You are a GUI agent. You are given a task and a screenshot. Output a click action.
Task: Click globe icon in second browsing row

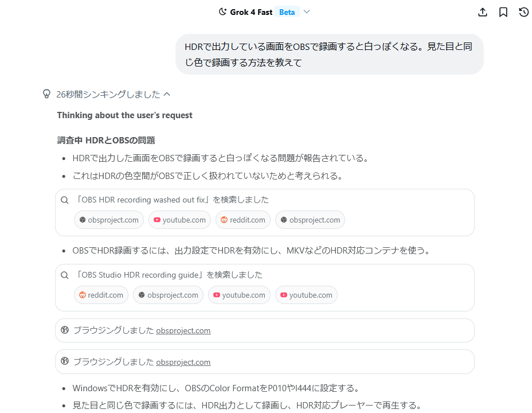[64, 361]
